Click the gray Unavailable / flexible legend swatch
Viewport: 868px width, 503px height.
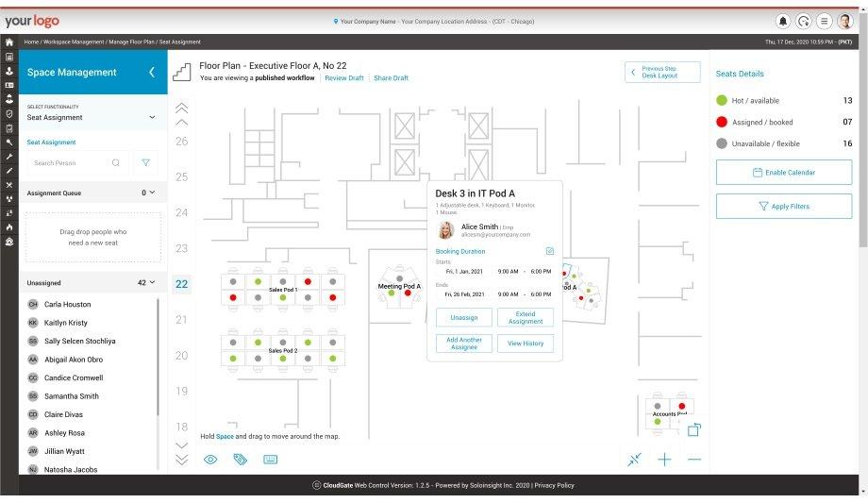722,143
